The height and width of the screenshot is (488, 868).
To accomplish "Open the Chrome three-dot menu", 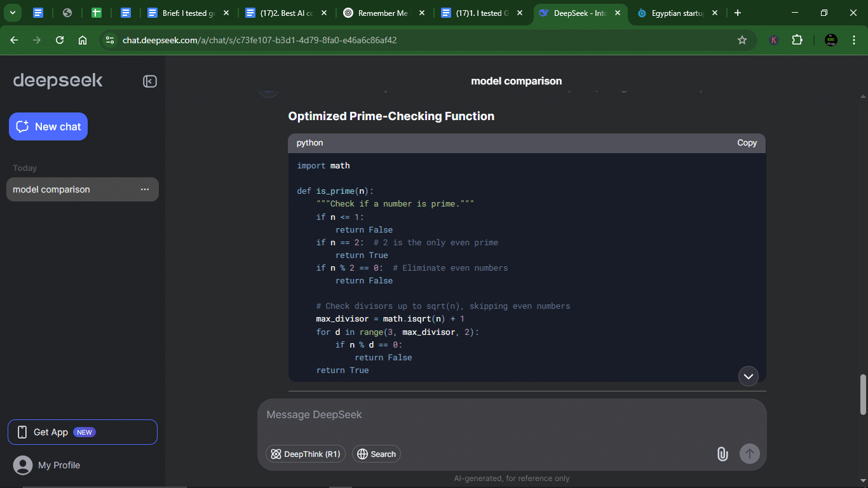I will (x=853, y=40).
